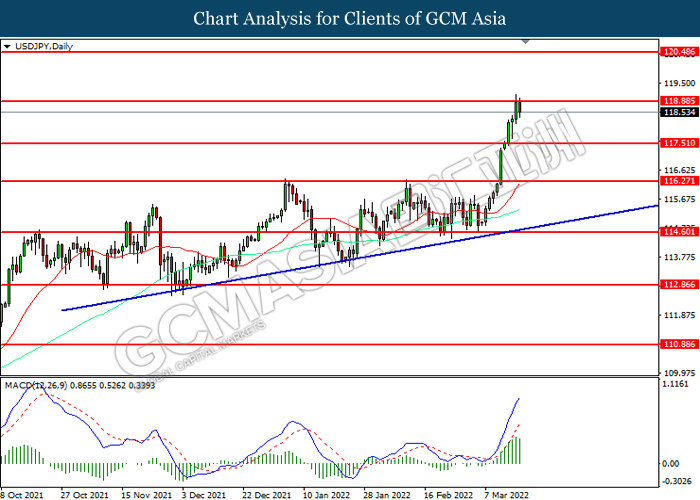
Task: Select the 120.486 resistance price label
Action: [679, 52]
